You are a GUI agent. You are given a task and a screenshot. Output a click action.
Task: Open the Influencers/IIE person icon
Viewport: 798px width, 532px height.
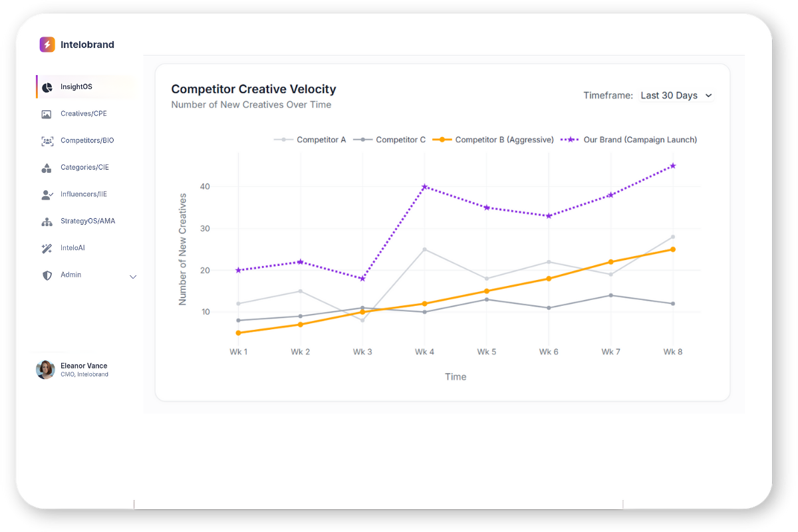[x=47, y=195]
